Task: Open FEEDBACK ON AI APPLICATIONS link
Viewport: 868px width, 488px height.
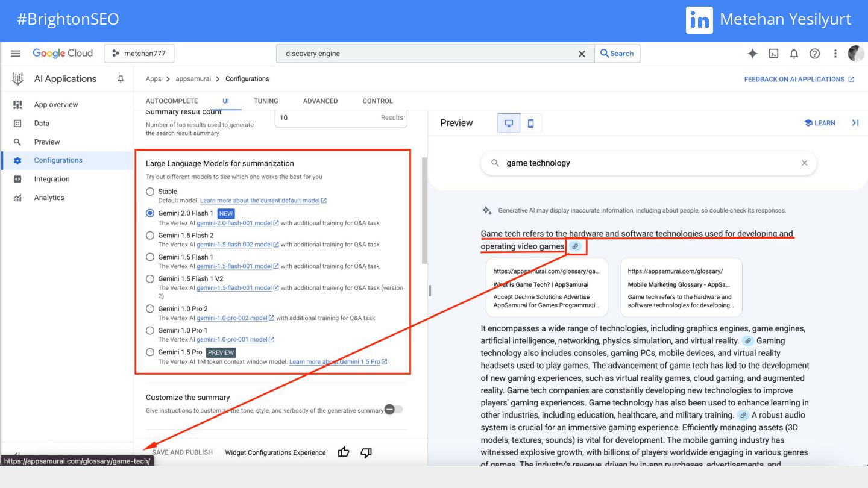Action: [x=799, y=79]
